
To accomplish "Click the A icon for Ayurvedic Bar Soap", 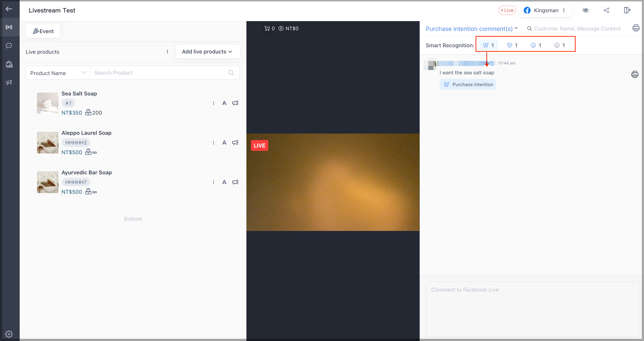I will pos(224,182).
